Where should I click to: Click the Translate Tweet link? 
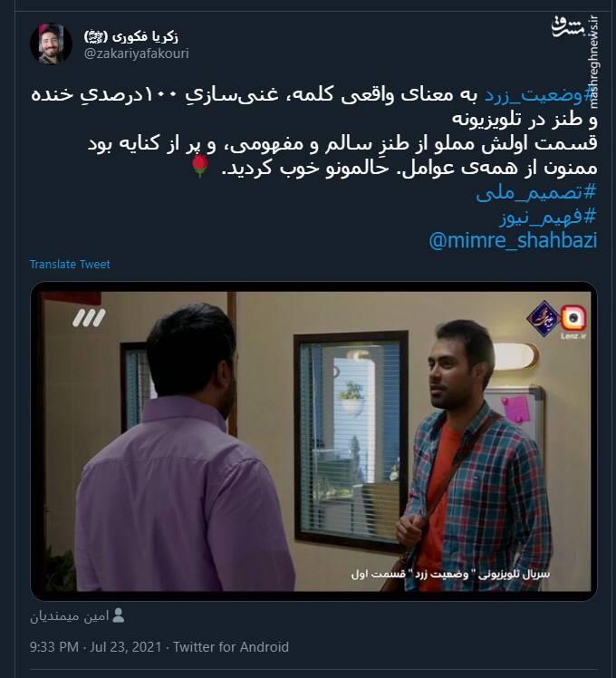click(x=70, y=264)
